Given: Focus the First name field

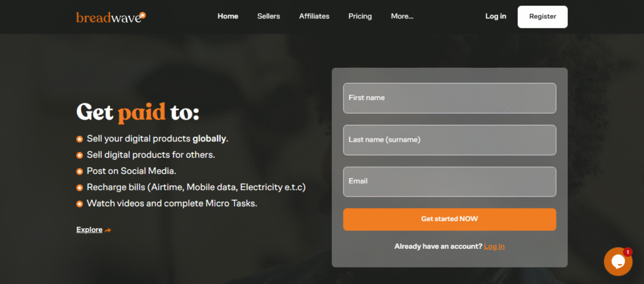Looking at the screenshot, I should point(449,98).
